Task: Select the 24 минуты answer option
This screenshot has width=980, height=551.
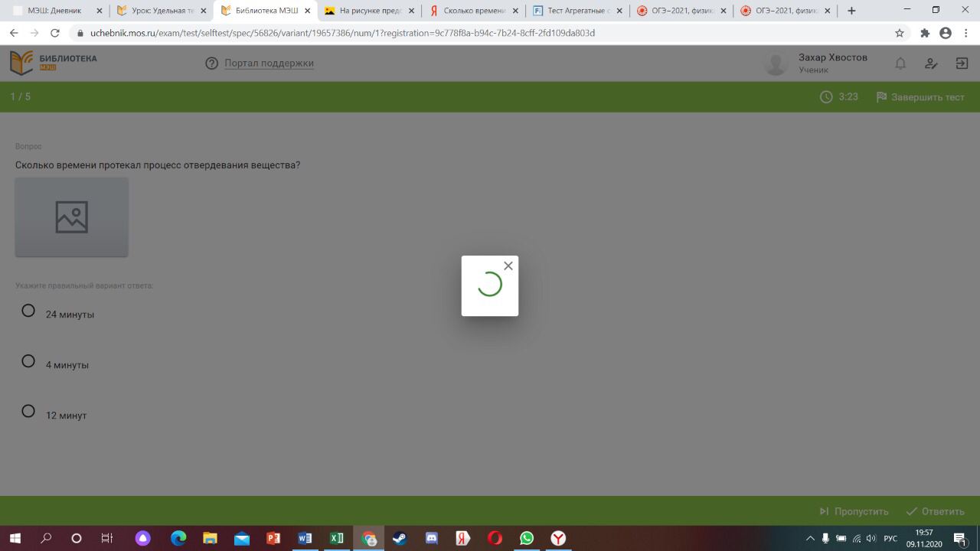Action: [x=28, y=311]
